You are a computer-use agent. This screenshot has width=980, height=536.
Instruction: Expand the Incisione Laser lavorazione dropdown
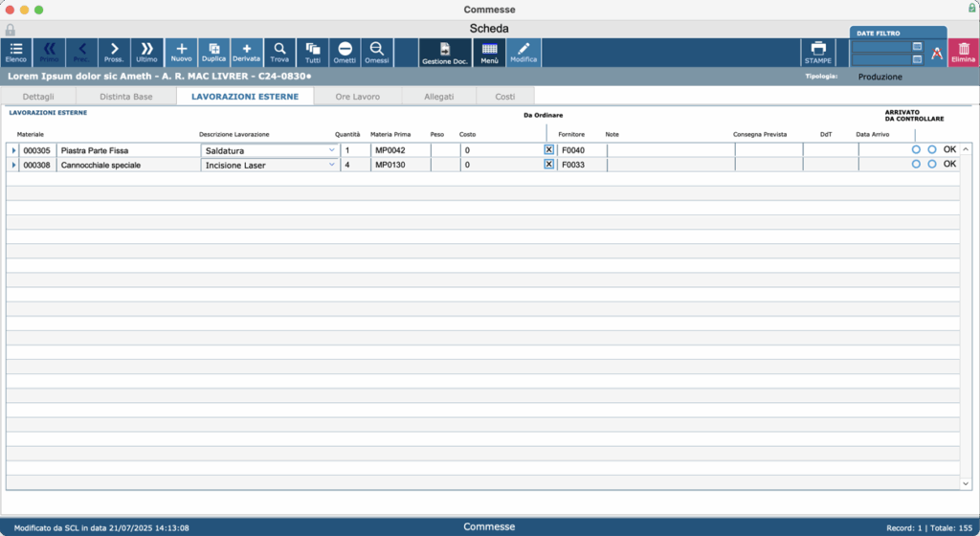click(331, 165)
